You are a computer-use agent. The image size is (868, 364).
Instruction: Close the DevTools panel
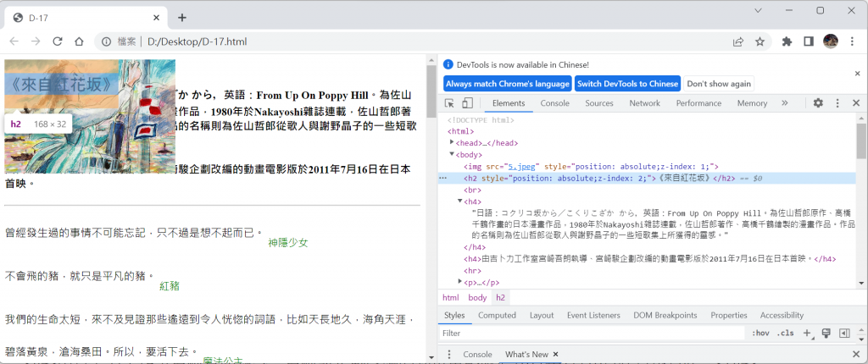[x=856, y=103]
